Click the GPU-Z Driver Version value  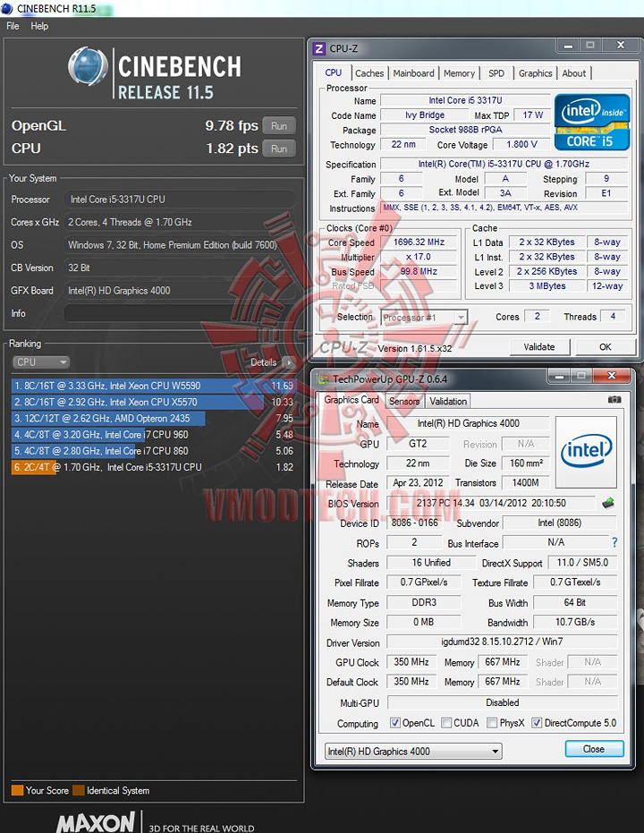pyautogui.click(x=502, y=642)
